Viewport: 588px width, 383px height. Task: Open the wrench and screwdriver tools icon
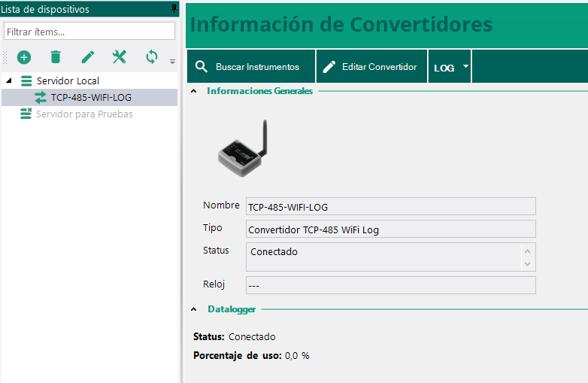(x=120, y=57)
